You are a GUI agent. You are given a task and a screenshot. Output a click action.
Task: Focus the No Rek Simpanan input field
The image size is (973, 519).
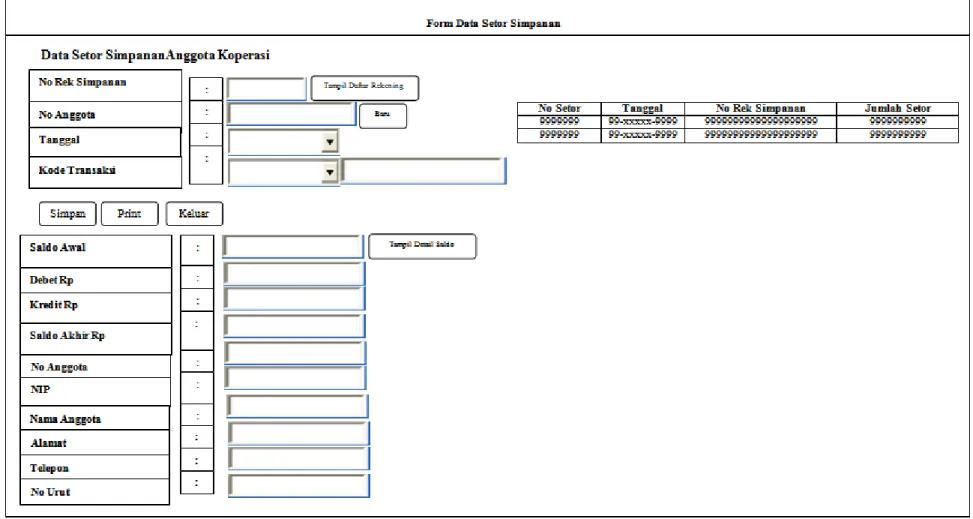tap(267, 89)
